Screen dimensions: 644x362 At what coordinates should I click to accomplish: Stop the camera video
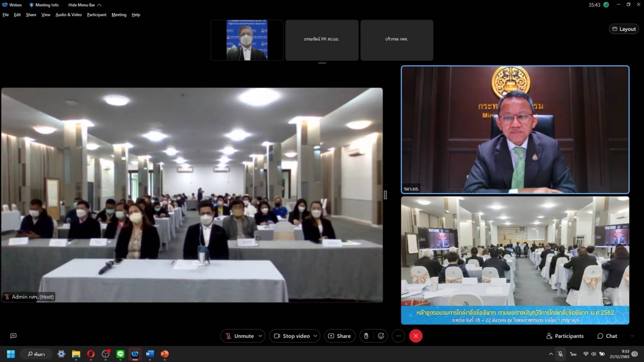click(x=292, y=336)
